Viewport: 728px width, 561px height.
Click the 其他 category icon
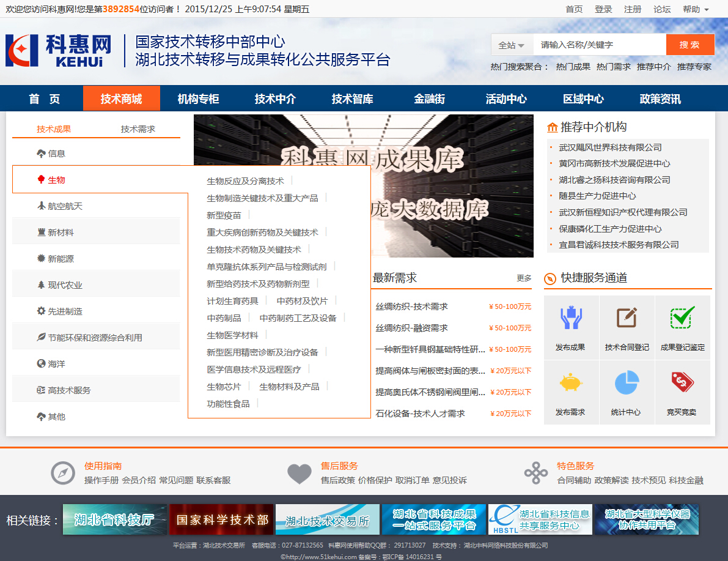[42, 417]
